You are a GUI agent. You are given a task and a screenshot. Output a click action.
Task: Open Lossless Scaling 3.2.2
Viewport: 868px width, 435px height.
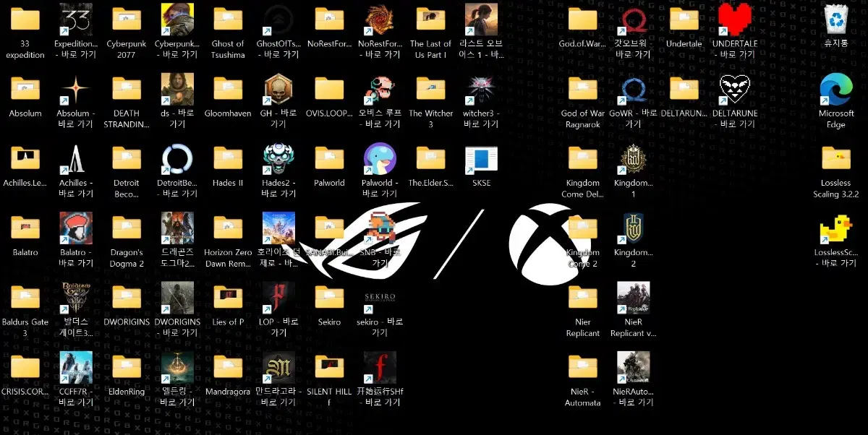click(835, 162)
